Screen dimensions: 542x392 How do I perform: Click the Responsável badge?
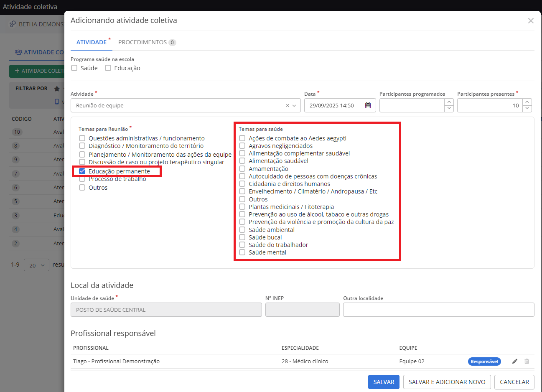click(484, 361)
